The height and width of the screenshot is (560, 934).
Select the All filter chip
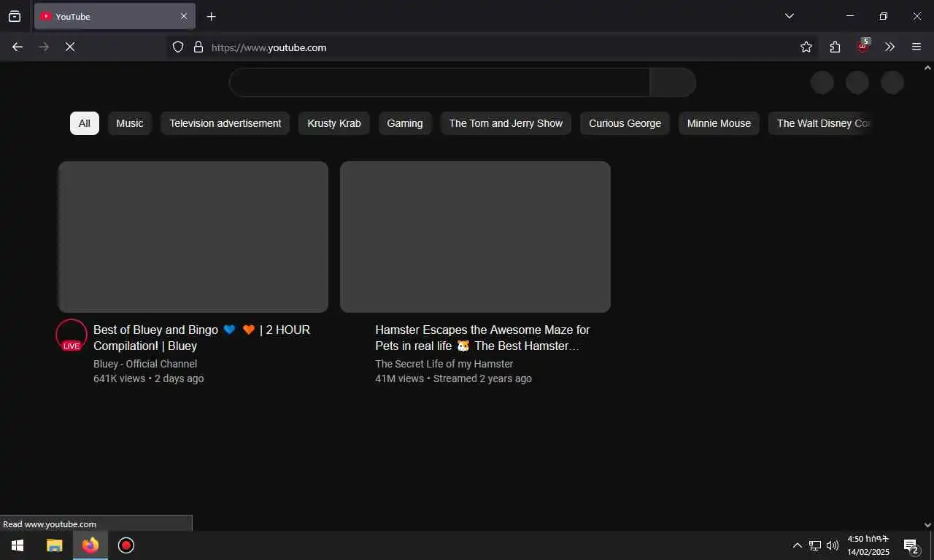(x=85, y=123)
